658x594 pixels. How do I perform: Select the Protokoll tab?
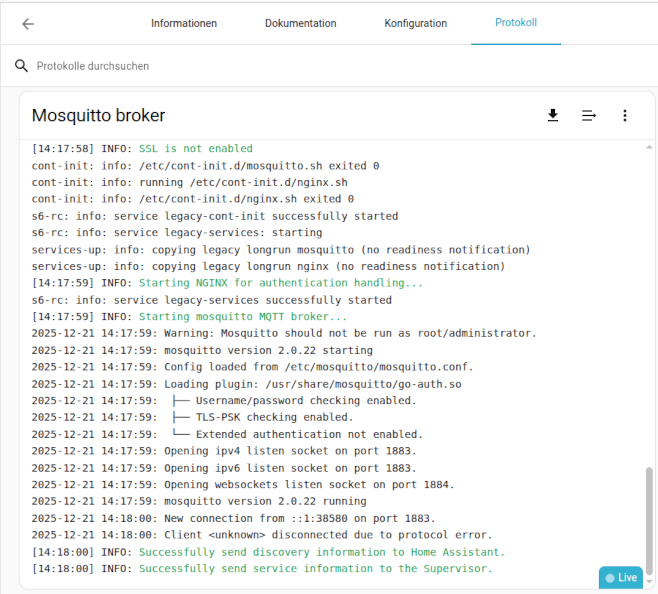pyautogui.click(x=515, y=23)
